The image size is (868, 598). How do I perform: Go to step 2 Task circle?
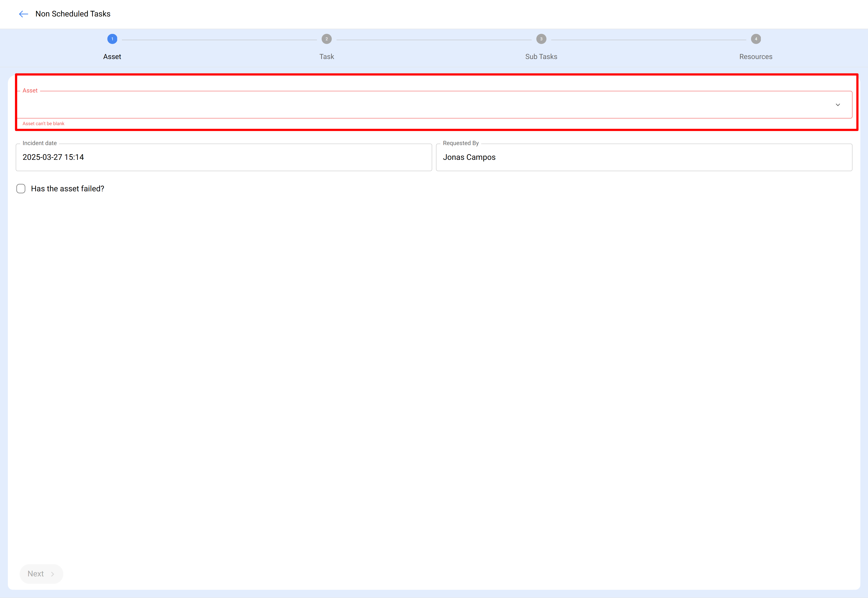[x=327, y=39]
